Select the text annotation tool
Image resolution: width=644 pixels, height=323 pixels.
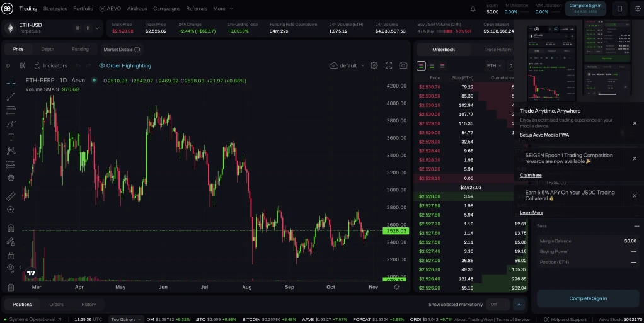coord(11,137)
